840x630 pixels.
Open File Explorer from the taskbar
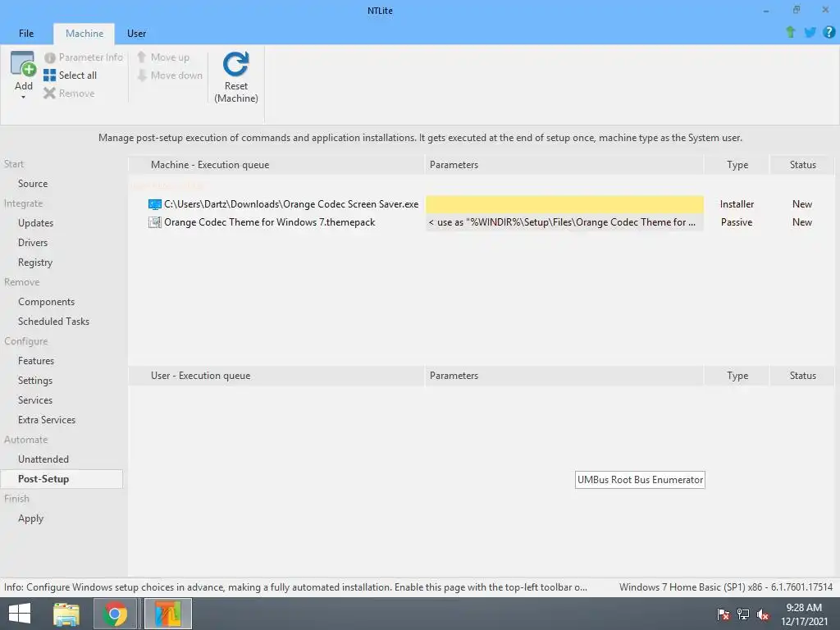66,614
